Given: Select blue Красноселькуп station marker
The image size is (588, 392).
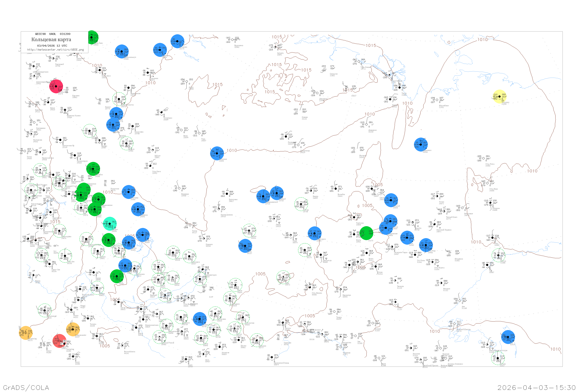Looking at the screenshot, I should (x=122, y=52).
